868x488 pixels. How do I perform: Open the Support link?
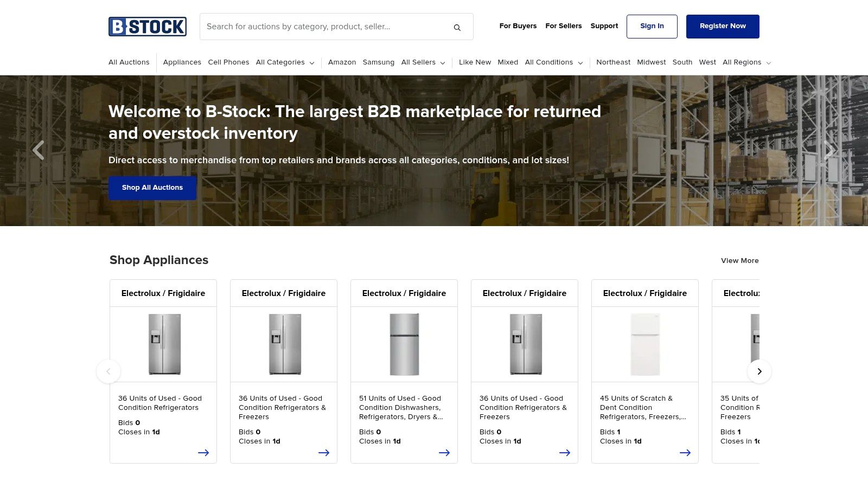(x=604, y=26)
